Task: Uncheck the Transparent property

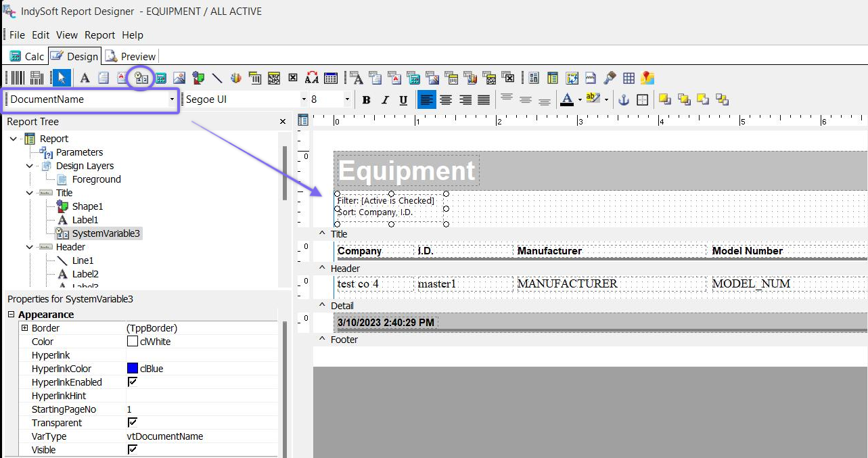Action: [133, 423]
